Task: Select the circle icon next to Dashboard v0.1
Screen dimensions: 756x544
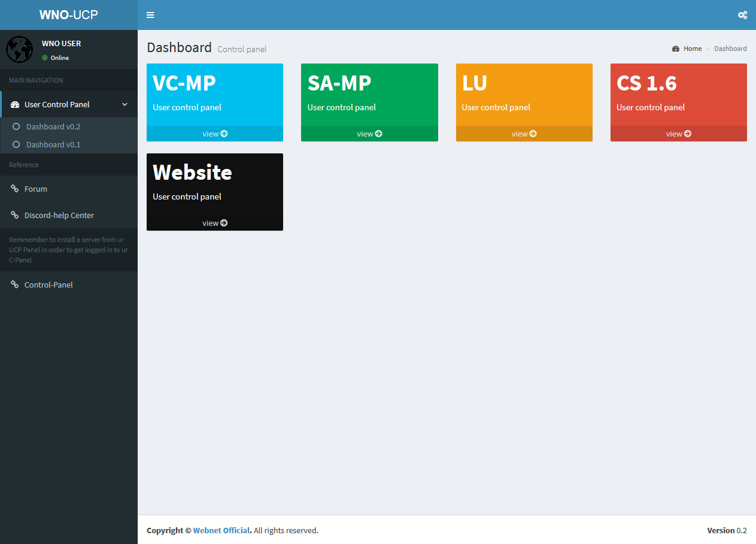Action: pos(16,144)
